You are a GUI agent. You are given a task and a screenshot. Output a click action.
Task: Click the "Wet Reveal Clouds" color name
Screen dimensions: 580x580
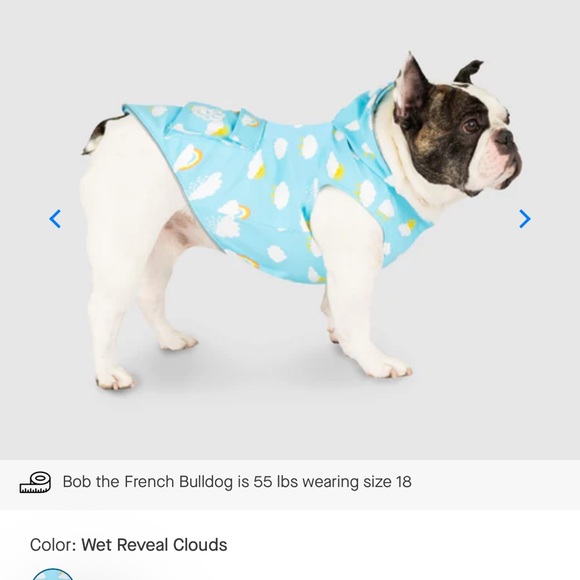pos(154,544)
